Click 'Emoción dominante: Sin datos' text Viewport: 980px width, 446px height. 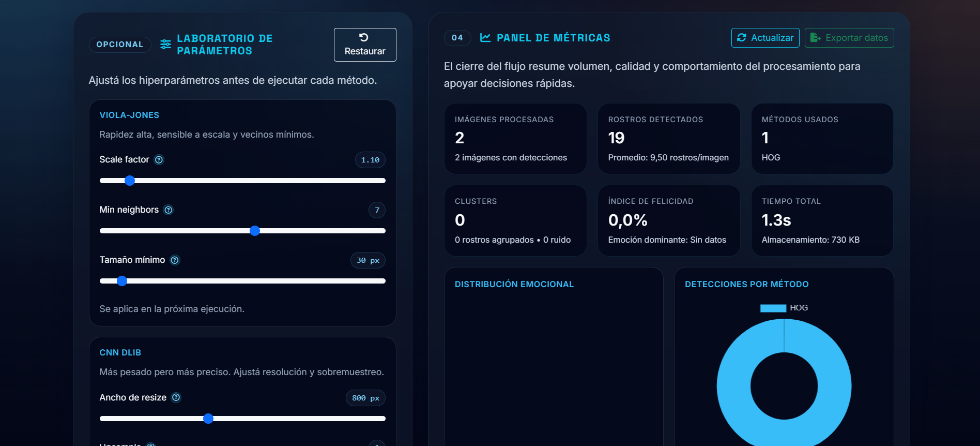pyautogui.click(x=667, y=240)
